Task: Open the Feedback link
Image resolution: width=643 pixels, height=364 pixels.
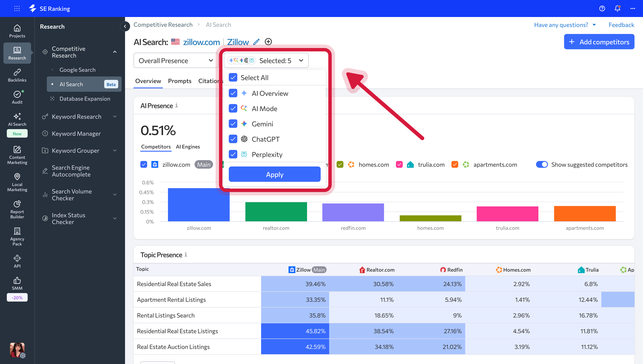Action: [621, 25]
